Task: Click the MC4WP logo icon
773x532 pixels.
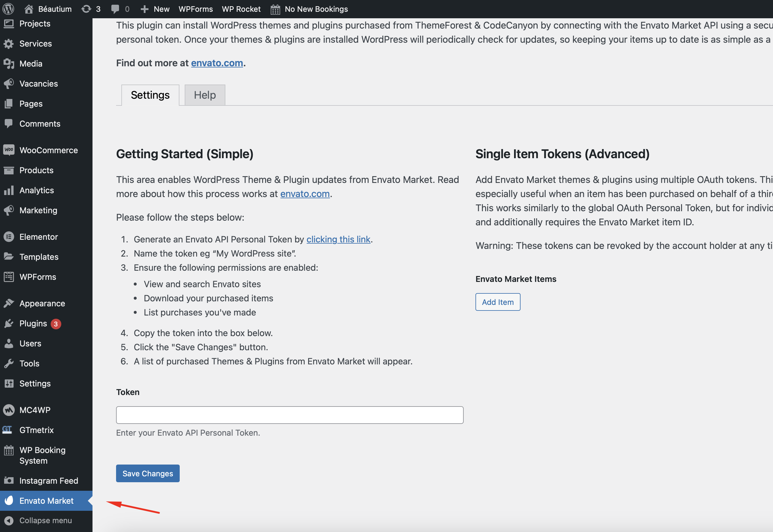Action: point(9,410)
